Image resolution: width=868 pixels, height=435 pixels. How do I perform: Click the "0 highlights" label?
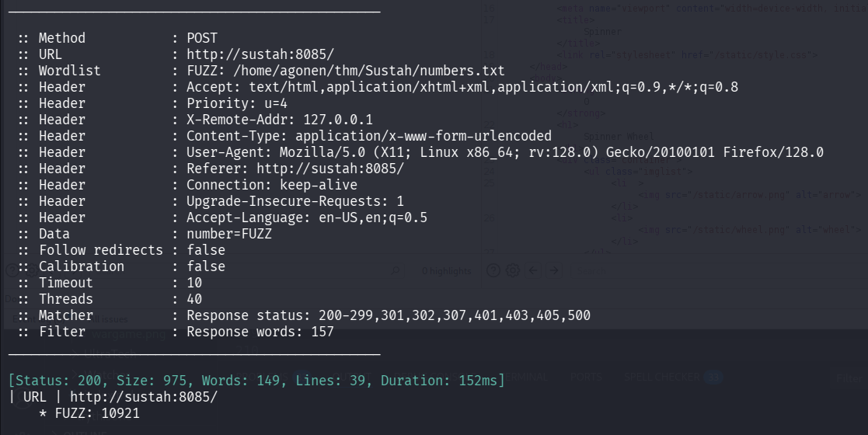446,271
